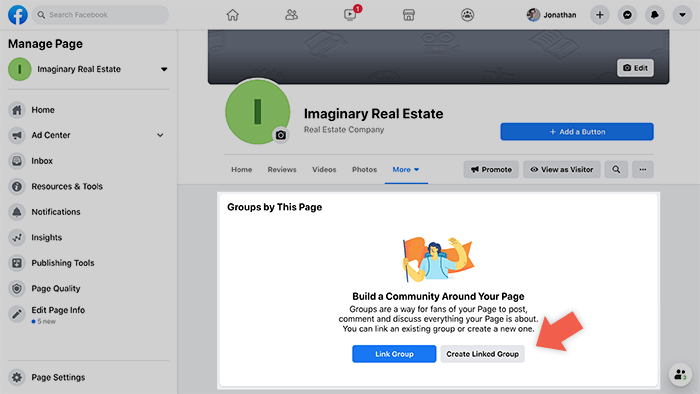Click the camera icon on profile picture
This screenshot has width=700, height=394.
pos(281,135)
